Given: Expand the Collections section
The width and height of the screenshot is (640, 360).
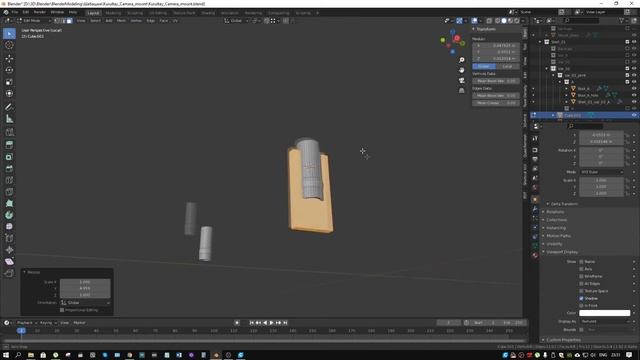Looking at the screenshot, I should coord(556,220).
